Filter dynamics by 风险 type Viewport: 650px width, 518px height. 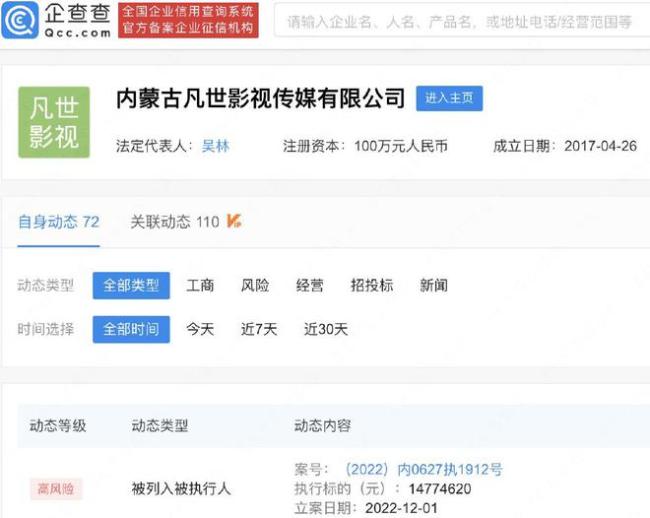[x=255, y=285]
